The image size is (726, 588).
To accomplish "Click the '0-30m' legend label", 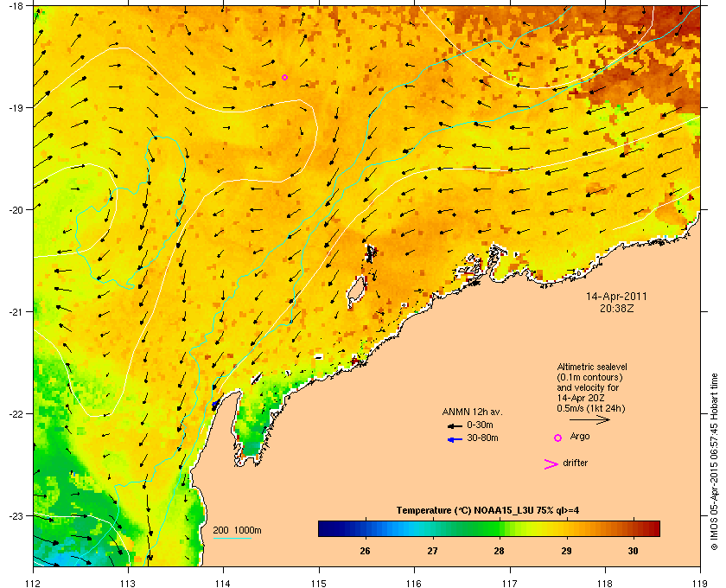I will [480, 425].
